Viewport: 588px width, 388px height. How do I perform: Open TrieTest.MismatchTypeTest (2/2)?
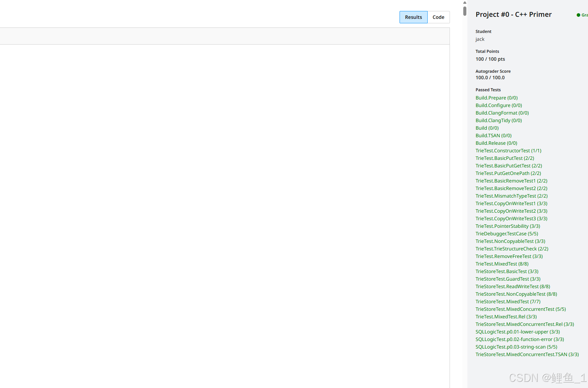(x=512, y=196)
